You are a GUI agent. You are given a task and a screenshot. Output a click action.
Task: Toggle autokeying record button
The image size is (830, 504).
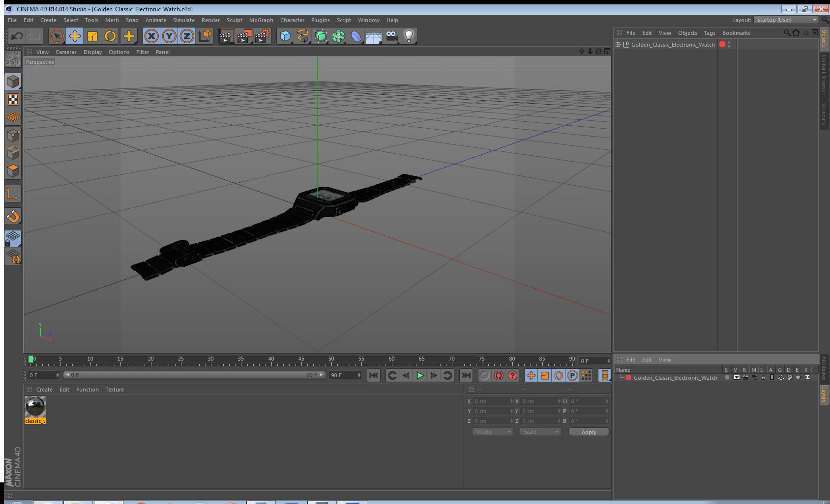(x=499, y=375)
